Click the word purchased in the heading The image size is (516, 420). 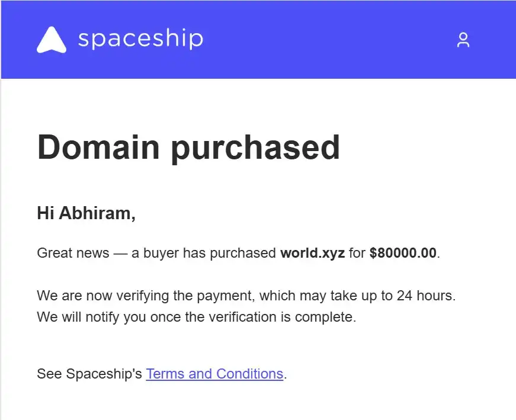[256, 148]
